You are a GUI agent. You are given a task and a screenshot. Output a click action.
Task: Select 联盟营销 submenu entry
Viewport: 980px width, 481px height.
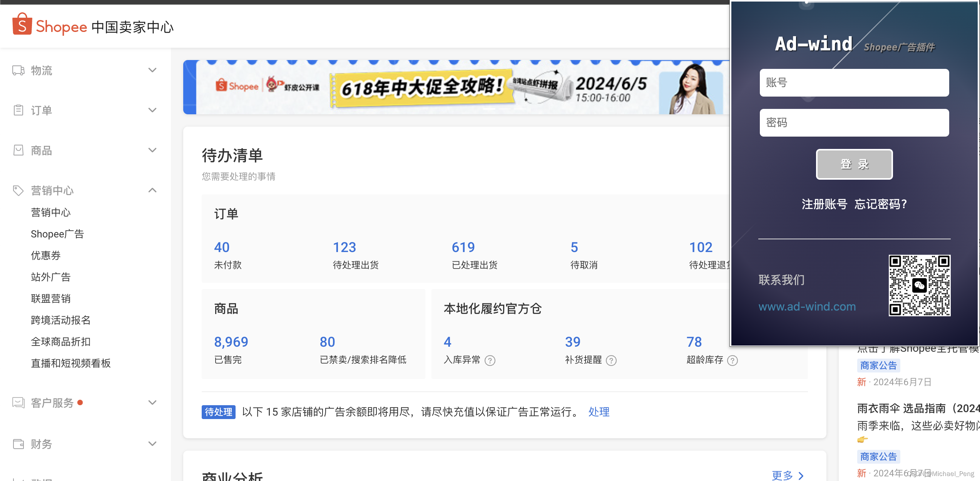(51, 299)
